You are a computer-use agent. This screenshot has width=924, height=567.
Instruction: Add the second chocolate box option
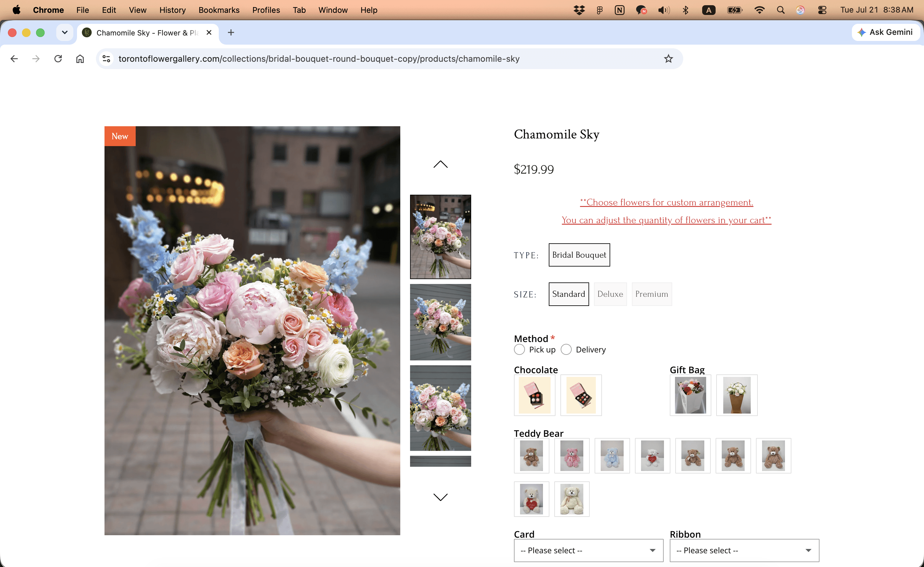click(581, 395)
